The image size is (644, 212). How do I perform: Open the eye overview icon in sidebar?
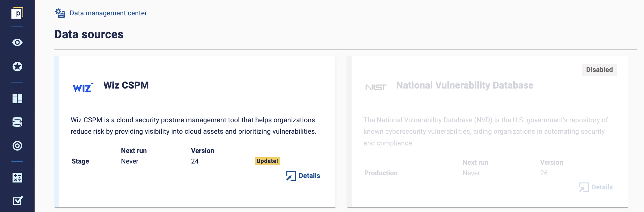pos(17,42)
